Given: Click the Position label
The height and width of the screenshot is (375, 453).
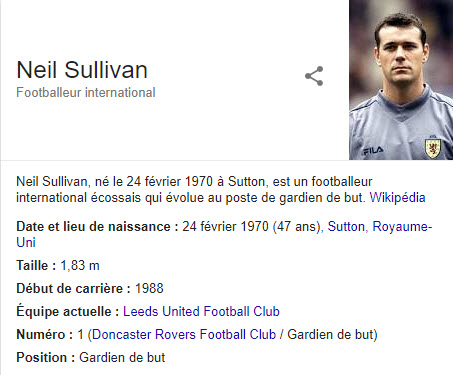Looking at the screenshot, I should coord(46,357).
